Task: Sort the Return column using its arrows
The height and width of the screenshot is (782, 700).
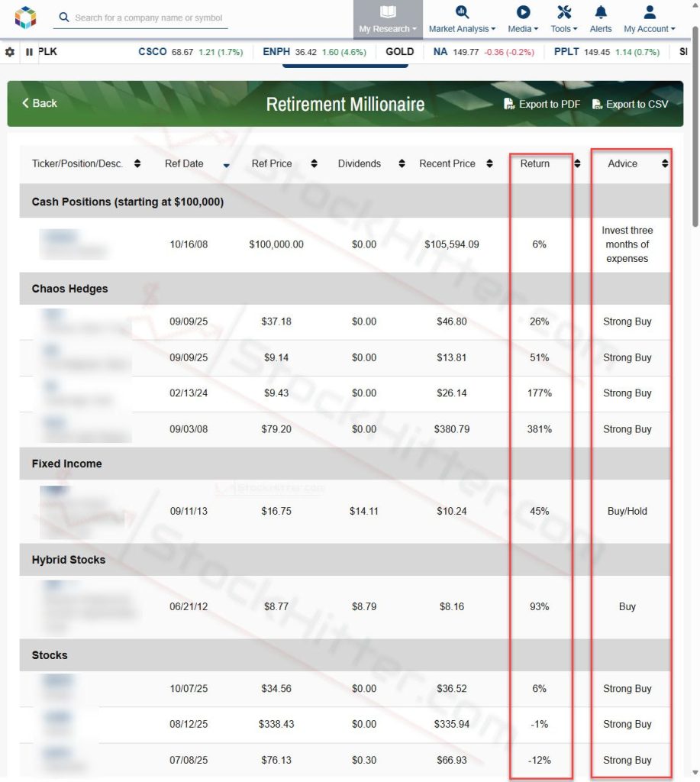Action: 577,163
